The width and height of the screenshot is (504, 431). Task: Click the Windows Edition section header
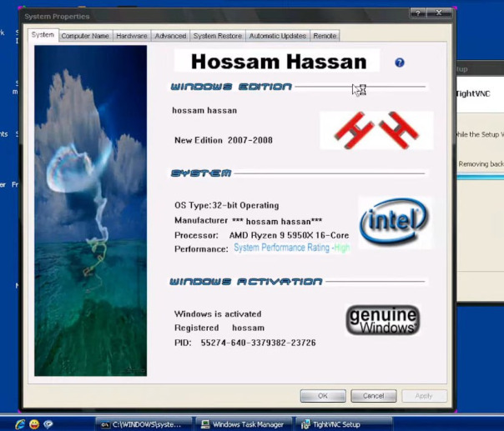(x=231, y=87)
